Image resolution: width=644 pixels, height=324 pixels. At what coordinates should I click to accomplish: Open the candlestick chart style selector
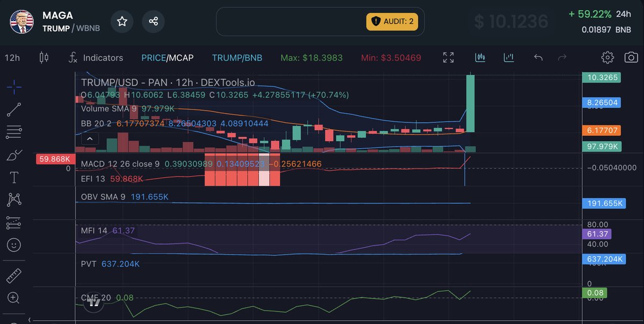(x=44, y=57)
